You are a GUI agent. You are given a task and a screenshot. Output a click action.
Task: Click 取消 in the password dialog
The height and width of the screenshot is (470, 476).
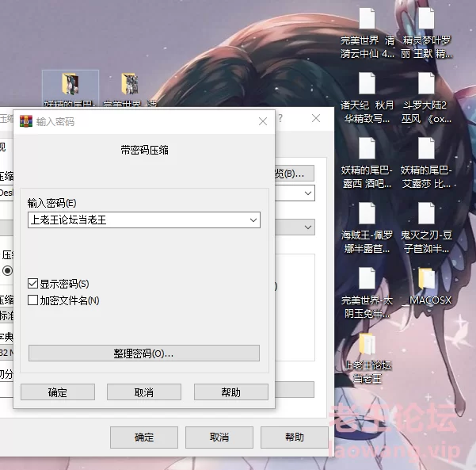144,392
